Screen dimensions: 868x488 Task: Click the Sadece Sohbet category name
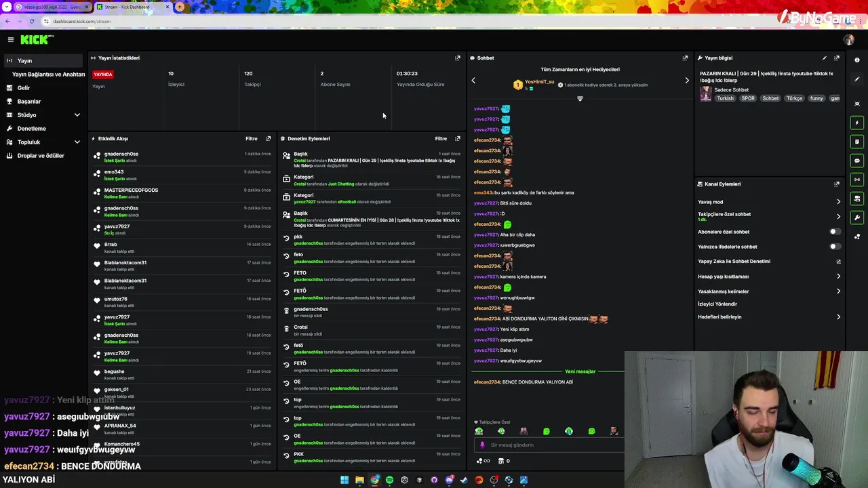coord(731,89)
